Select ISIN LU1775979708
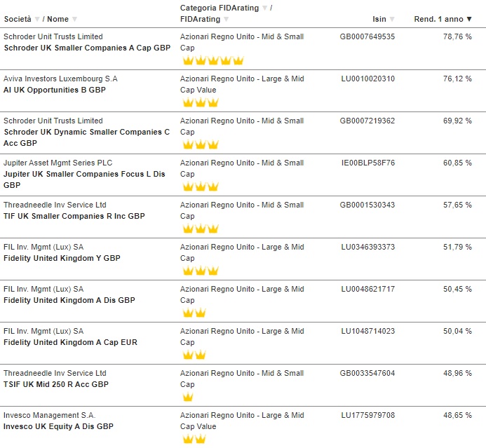 click(x=368, y=416)
